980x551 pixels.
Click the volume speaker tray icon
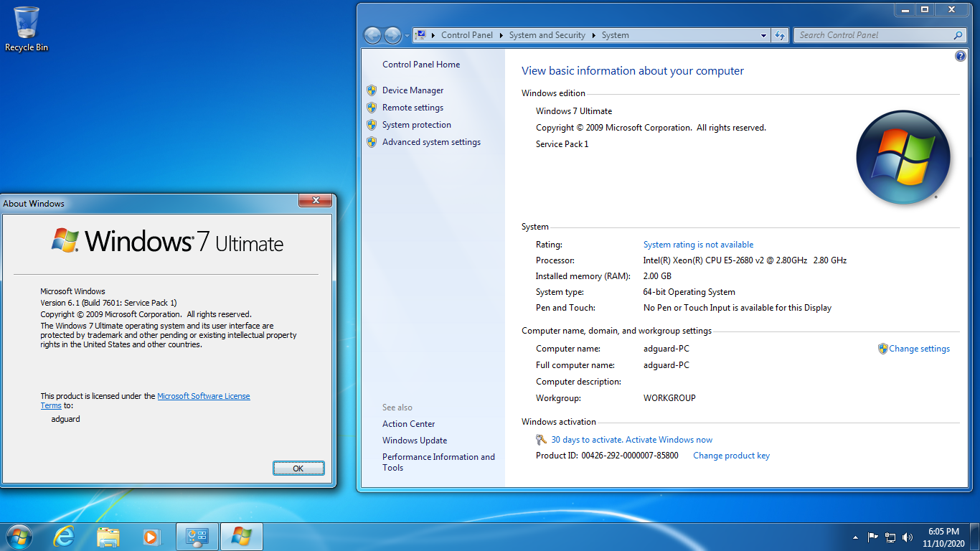(908, 537)
